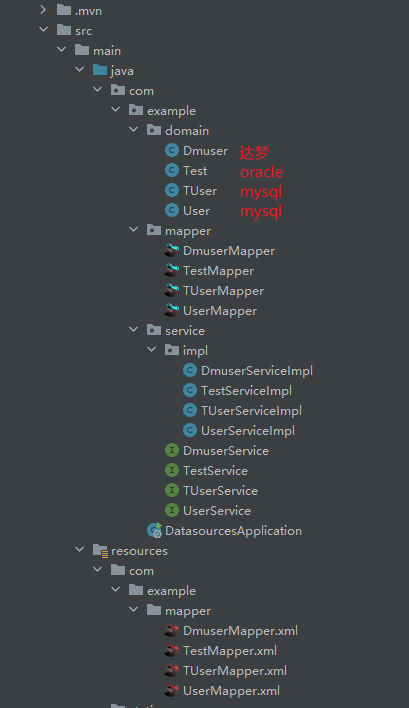The image size is (409, 708).
Task: Collapse the impl package chevron
Action: 152,349
